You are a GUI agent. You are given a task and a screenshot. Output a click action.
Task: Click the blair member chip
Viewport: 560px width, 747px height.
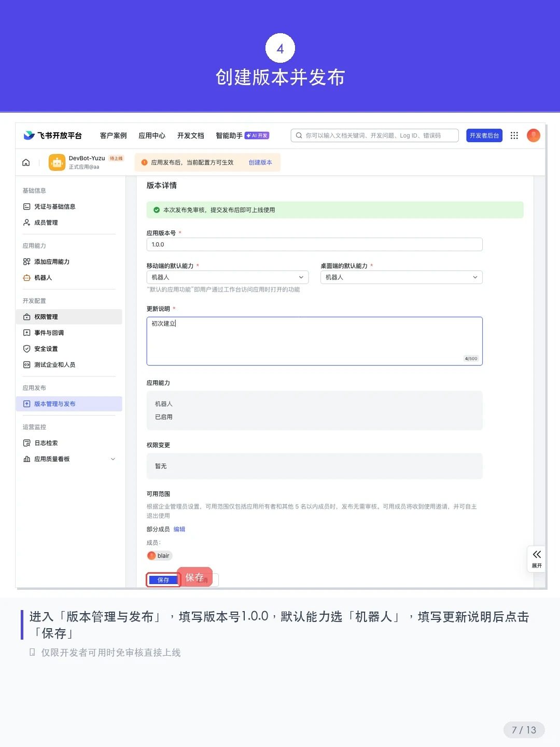point(160,556)
